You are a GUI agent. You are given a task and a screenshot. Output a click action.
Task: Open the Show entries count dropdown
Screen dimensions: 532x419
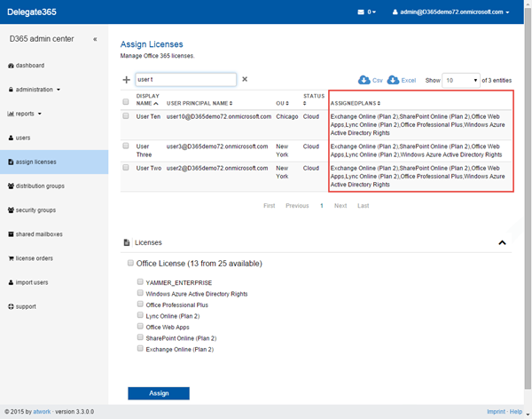click(461, 80)
